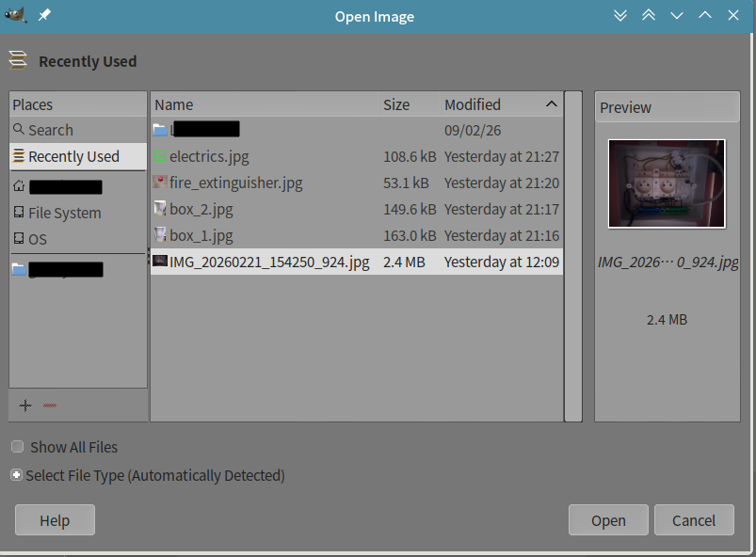Select Recently Used in Places
This screenshot has width=756, height=557.
(73, 157)
